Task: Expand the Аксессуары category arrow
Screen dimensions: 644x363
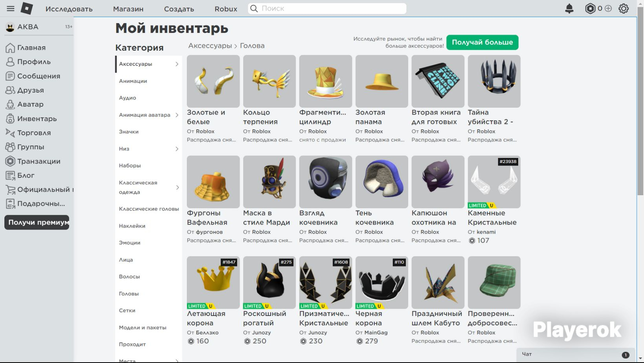Action: click(x=177, y=64)
